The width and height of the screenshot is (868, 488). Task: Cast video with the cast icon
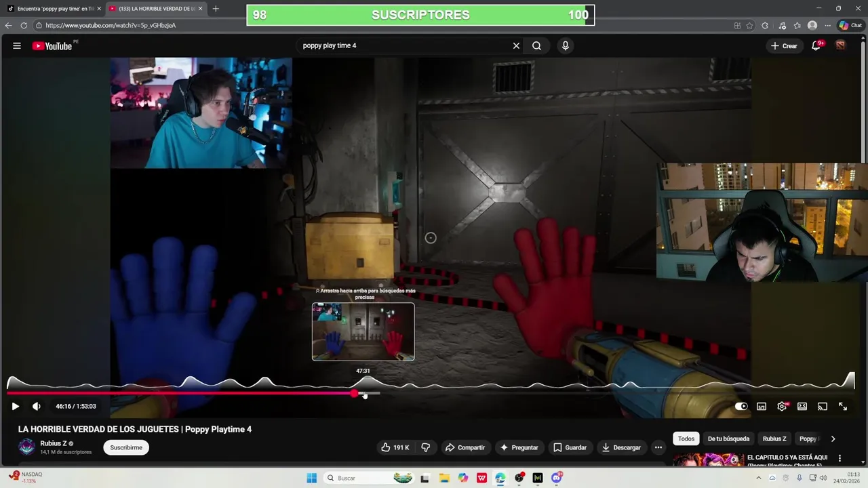click(x=823, y=406)
